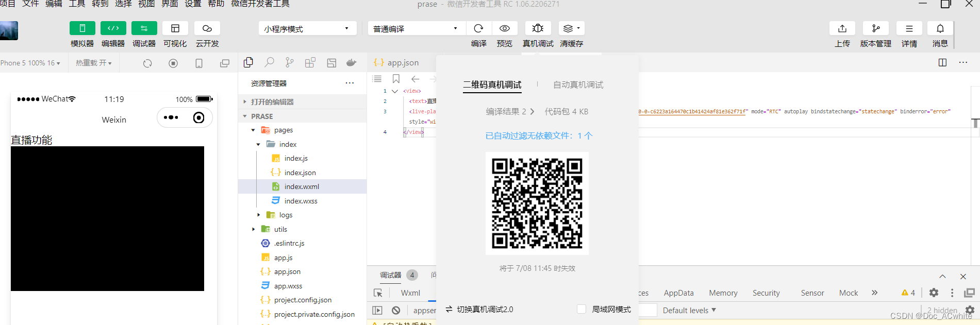
Task: Collapse the pages folder
Action: [x=303, y=130]
